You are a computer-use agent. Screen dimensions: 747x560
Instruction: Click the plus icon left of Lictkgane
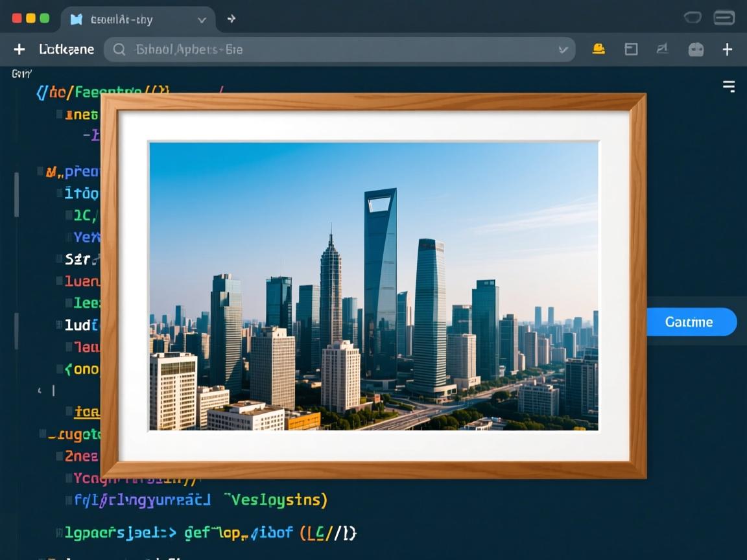click(x=19, y=49)
